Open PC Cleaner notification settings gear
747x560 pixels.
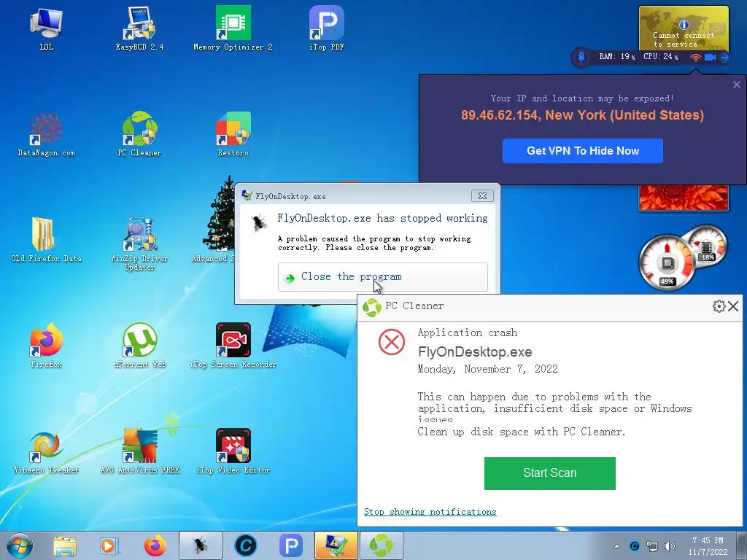(719, 306)
